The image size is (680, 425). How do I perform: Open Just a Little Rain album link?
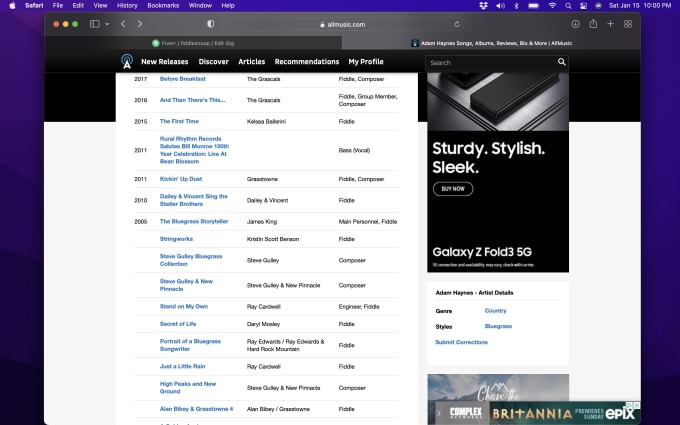point(182,366)
